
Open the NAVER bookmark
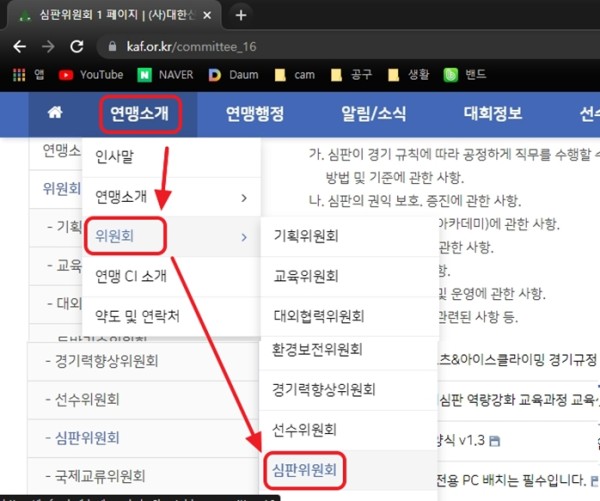click(165, 75)
